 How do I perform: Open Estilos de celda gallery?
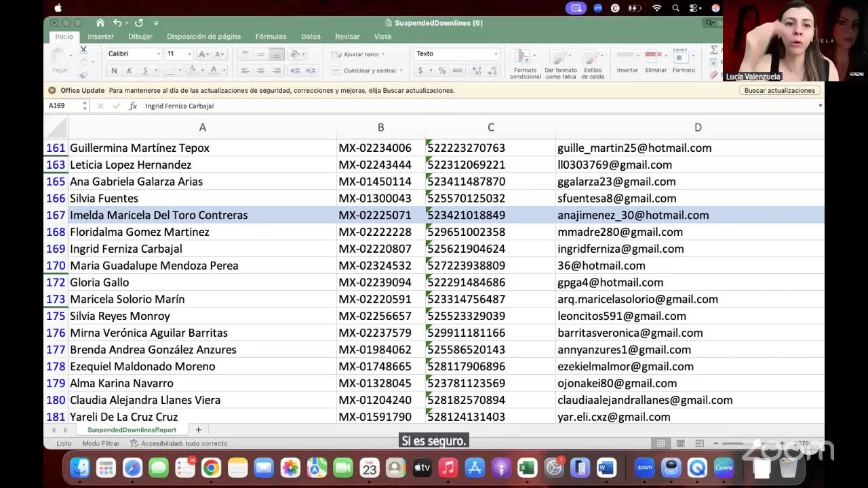click(x=592, y=64)
